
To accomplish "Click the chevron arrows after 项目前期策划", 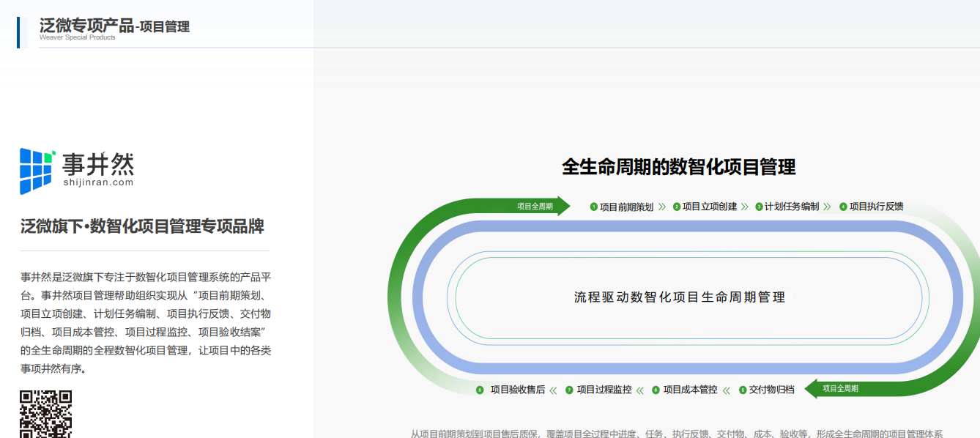I will 662,206.
